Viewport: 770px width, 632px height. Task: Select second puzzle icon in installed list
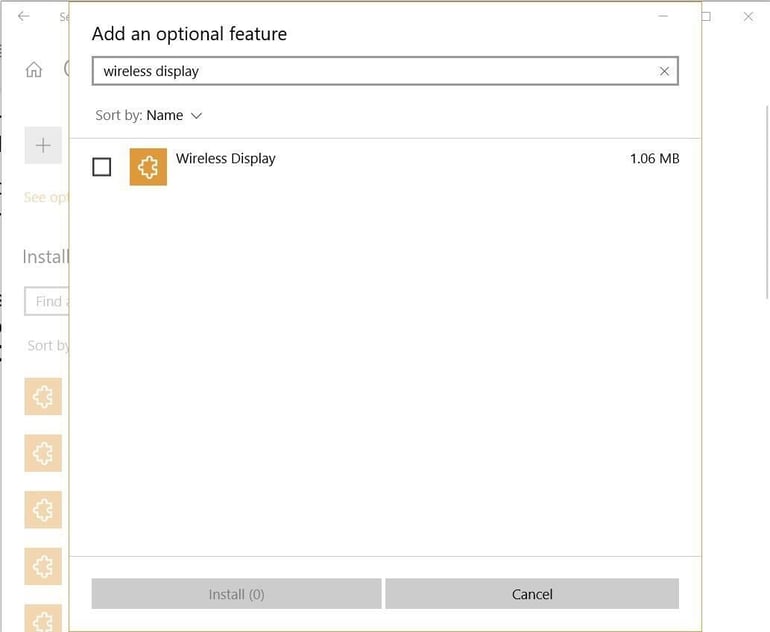coord(43,453)
